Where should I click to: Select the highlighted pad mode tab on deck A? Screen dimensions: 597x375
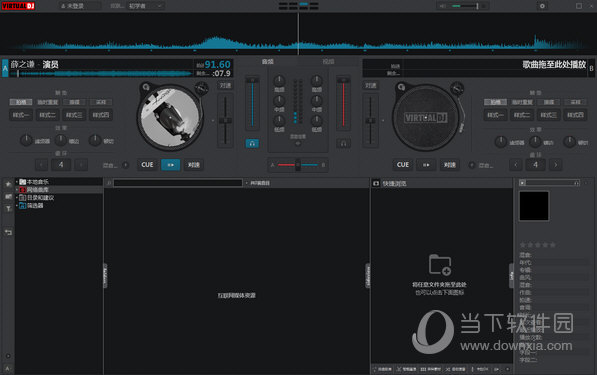coord(21,102)
